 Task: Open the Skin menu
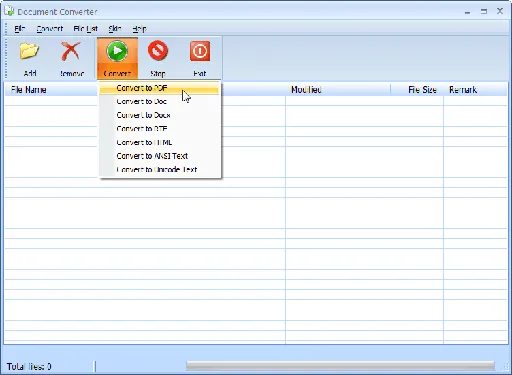coord(115,29)
